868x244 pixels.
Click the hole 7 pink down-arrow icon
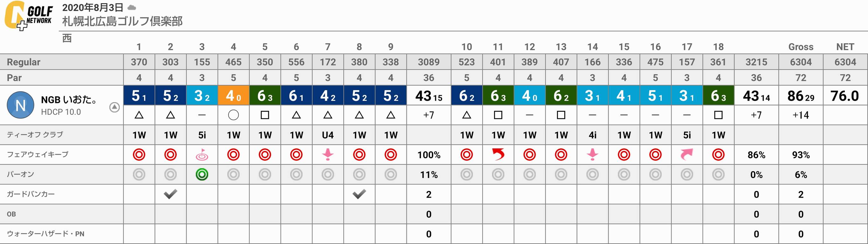point(328,154)
